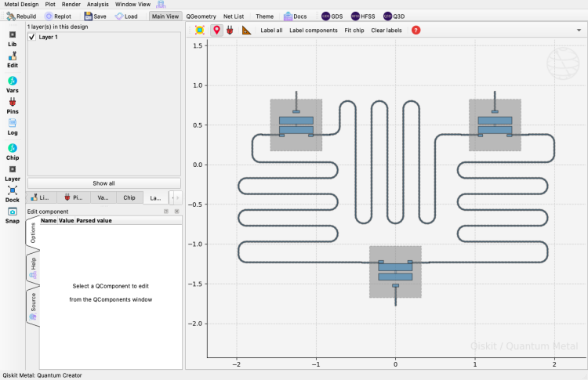Screen dimensions: 588x380
Task: Show more dock tabs with right arrow
Action: pos(178,197)
